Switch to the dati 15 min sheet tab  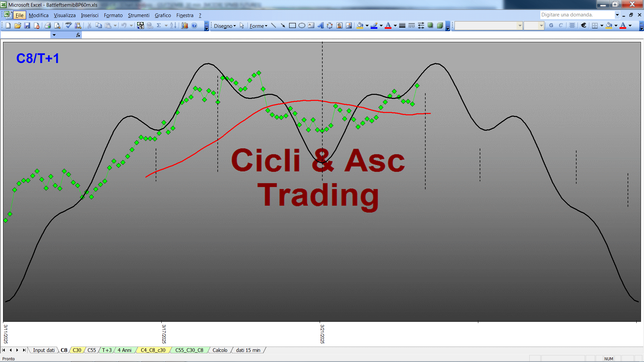pos(248,350)
